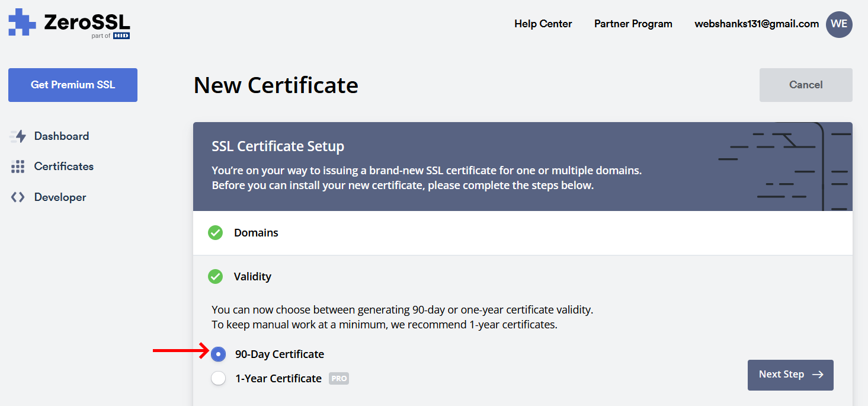This screenshot has width=868, height=406.
Task: Click the Get Premium SSL button
Action: pos(73,85)
